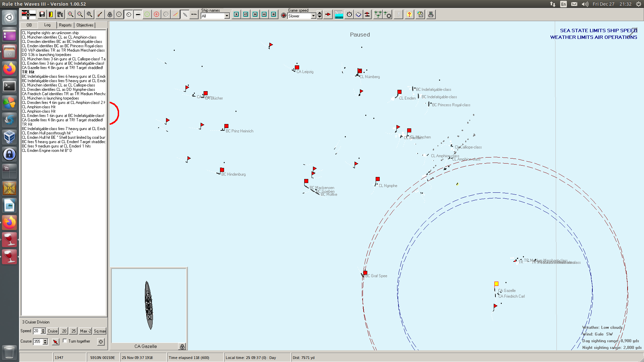
Task: Open the aircraft formation icon
Action: click(378, 14)
